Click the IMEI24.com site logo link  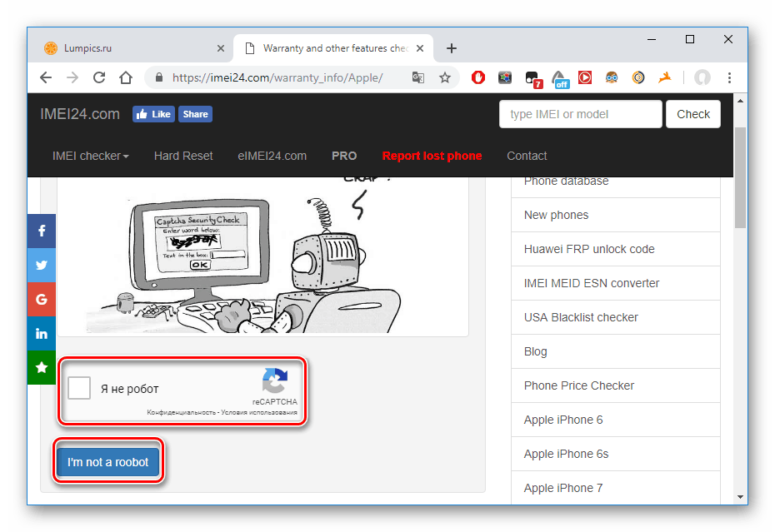(x=80, y=114)
